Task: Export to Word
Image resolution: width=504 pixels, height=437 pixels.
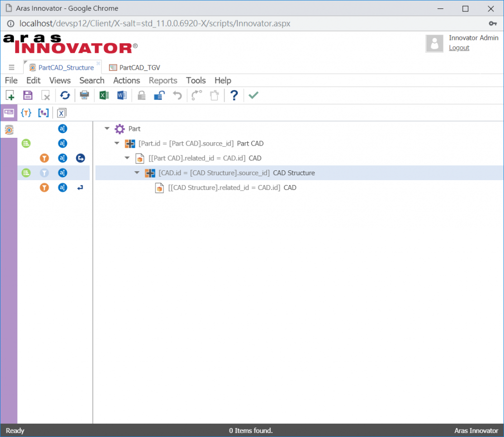Action: 122,95
